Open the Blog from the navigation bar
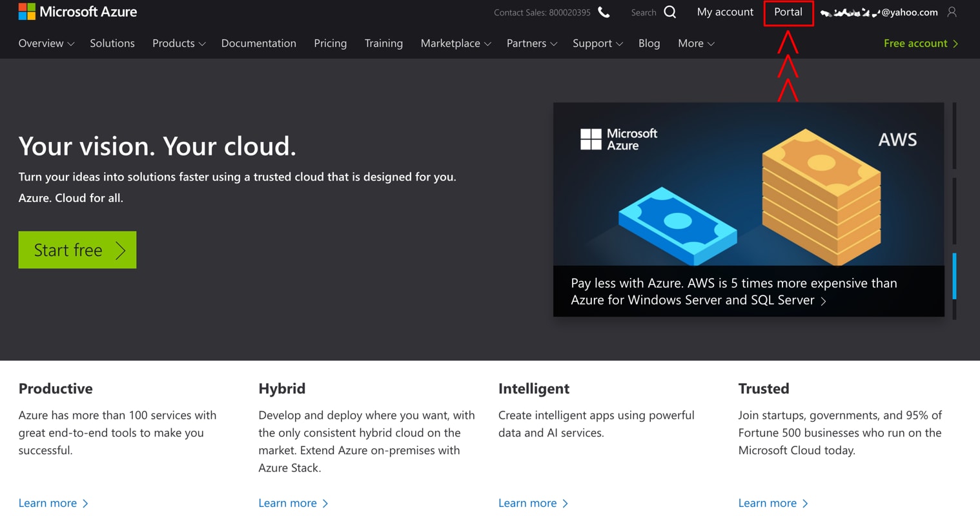 click(x=649, y=43)
